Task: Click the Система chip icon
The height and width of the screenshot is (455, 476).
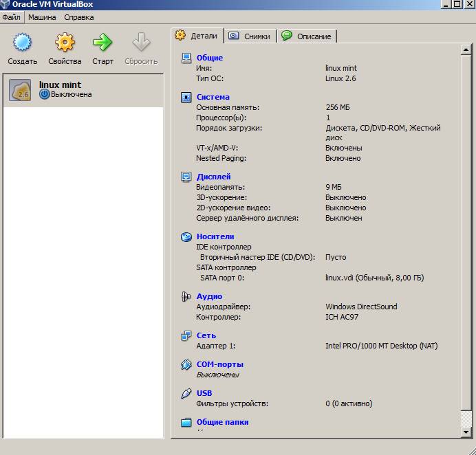Action: [186, 97]
